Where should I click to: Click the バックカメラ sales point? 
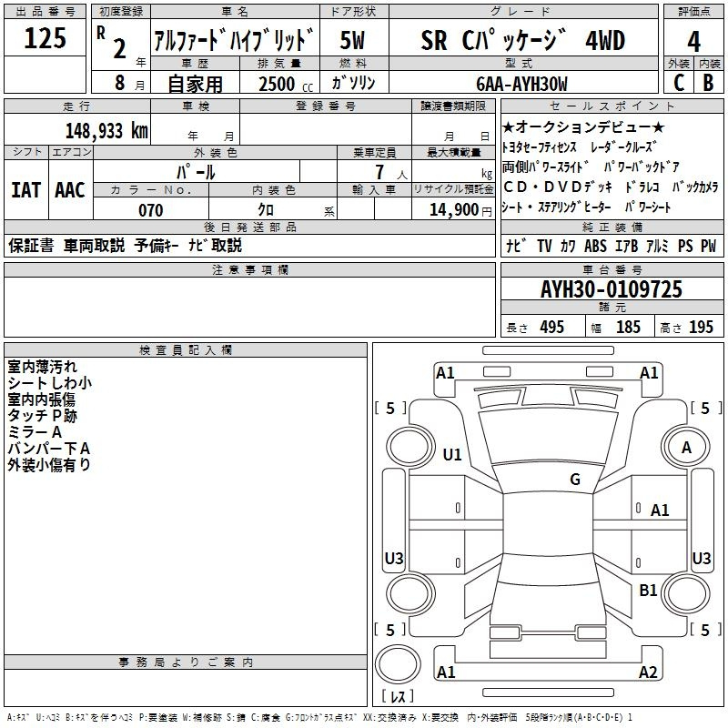695,187
